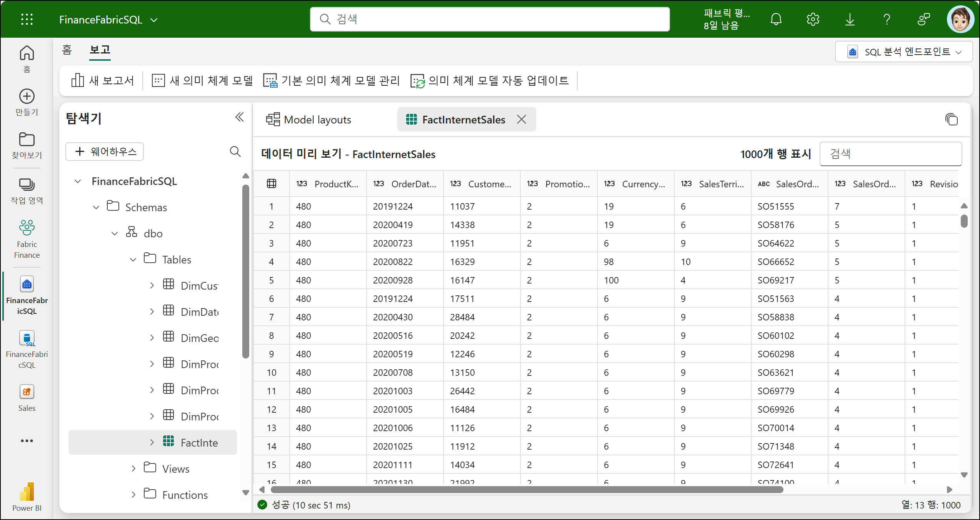Image resolution: width=980 pixels, height=520 pixels.
Task: Open settings gear icon
Action: [x=813, y=19]
